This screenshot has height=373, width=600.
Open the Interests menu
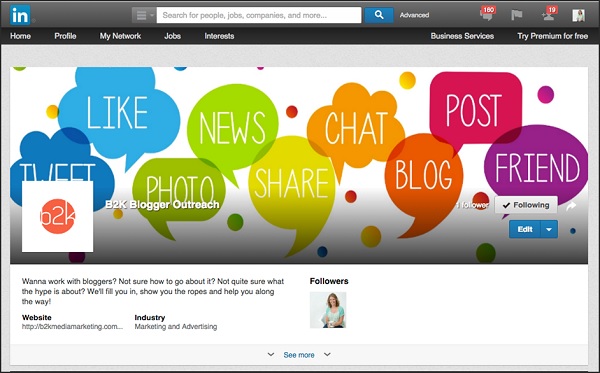(219, 36)
